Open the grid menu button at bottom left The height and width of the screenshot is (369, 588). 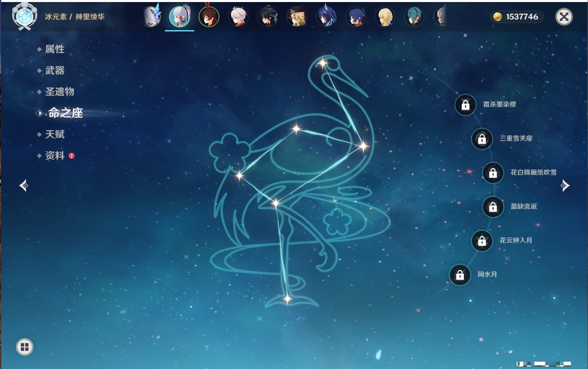point(24,347)
